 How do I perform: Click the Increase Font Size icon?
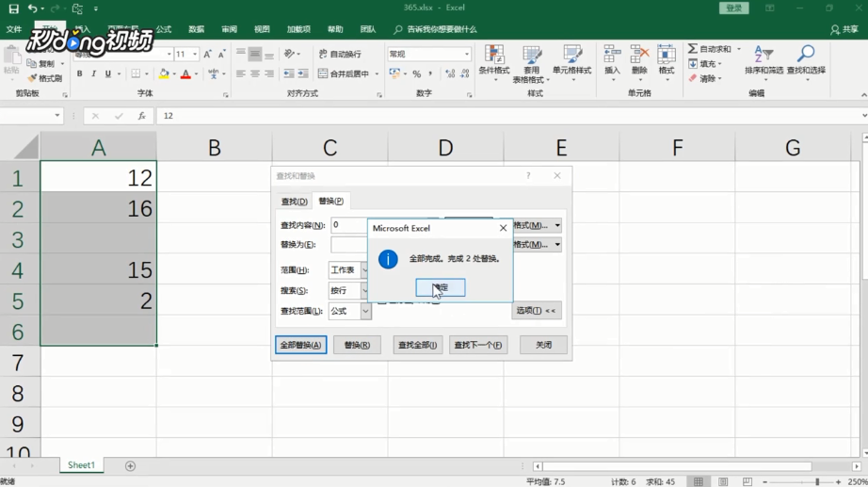tap(207, 54)
